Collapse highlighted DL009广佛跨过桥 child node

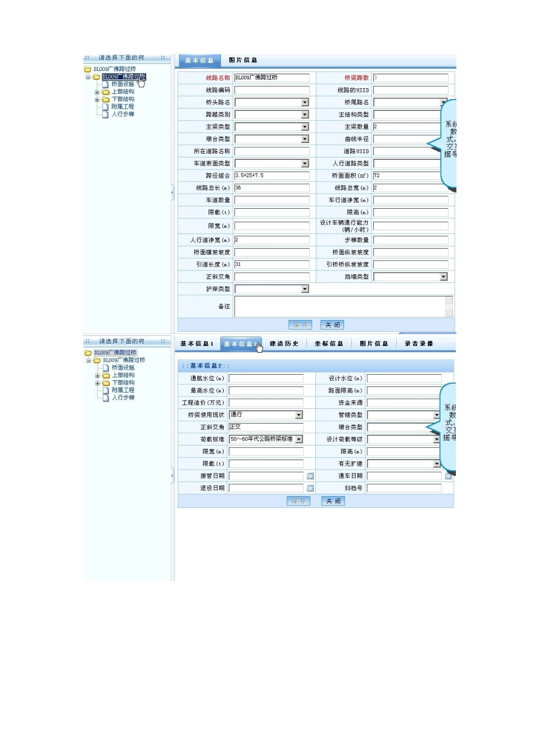point(88,77)
